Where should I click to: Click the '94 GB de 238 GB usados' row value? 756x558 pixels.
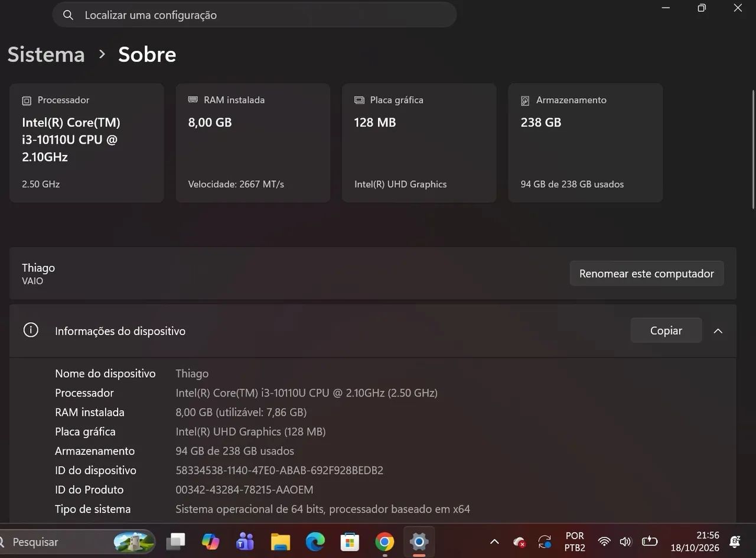(234, 452)
